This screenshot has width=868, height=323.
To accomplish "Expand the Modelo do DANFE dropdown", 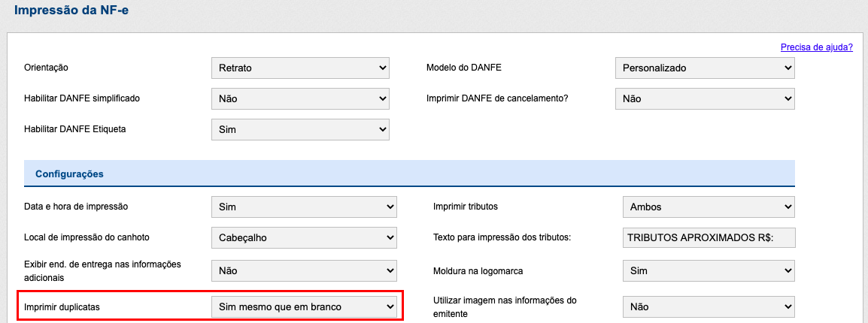I will pyautogui.click(x=705, y=68).
